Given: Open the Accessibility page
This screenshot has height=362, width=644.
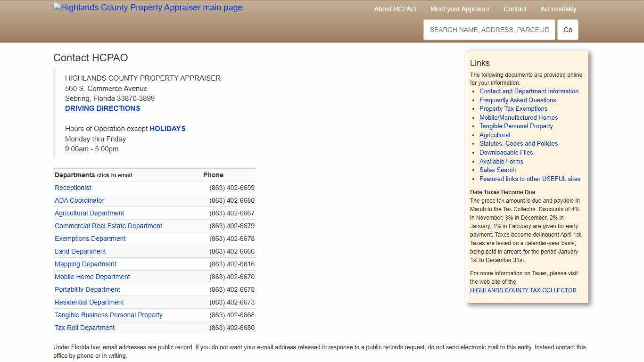Looking at the screenshot, I should click(558, 8).
